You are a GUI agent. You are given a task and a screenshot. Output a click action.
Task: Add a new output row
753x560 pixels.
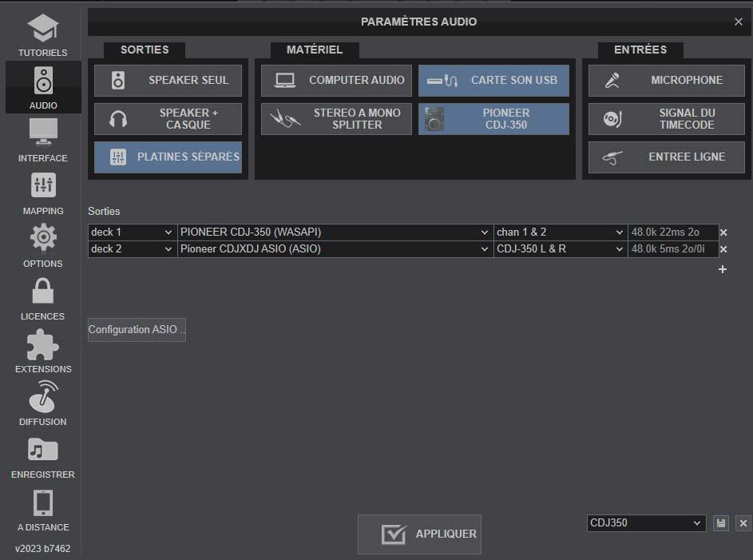pyautogui.click(x=723, y=269)
